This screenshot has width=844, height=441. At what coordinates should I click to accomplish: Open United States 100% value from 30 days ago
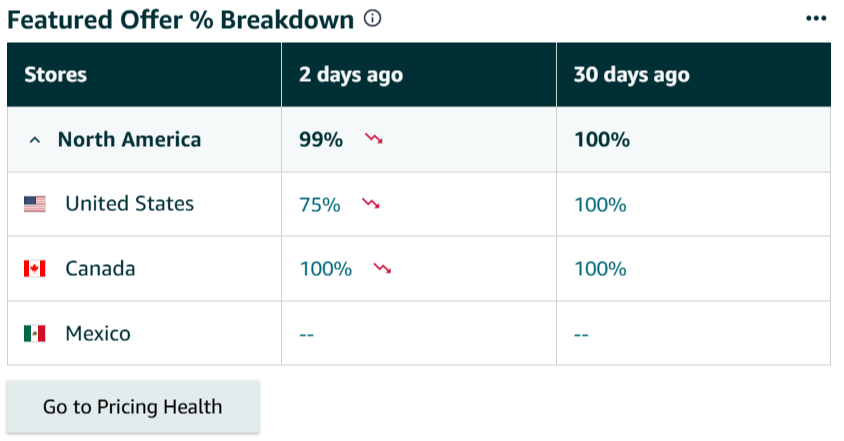[600, 205]
